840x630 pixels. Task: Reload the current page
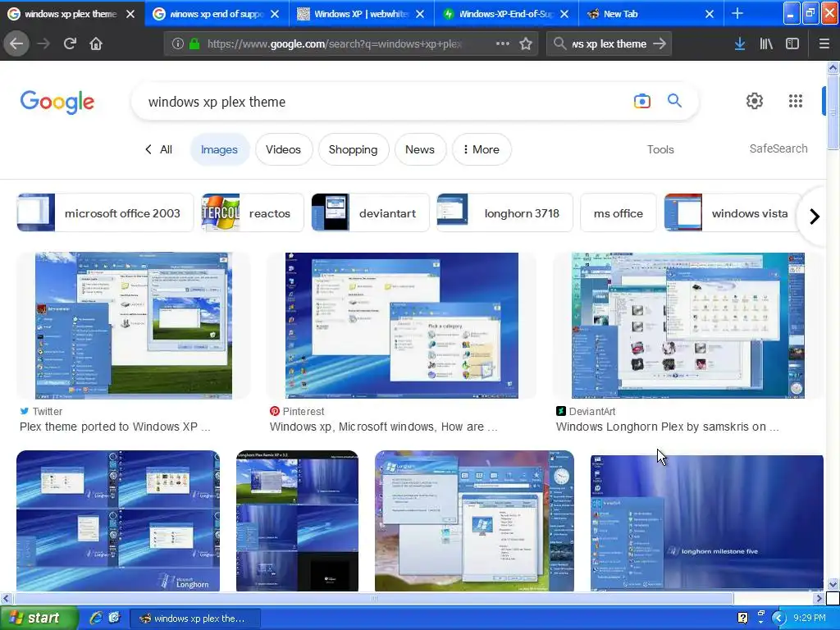[70, 44]
